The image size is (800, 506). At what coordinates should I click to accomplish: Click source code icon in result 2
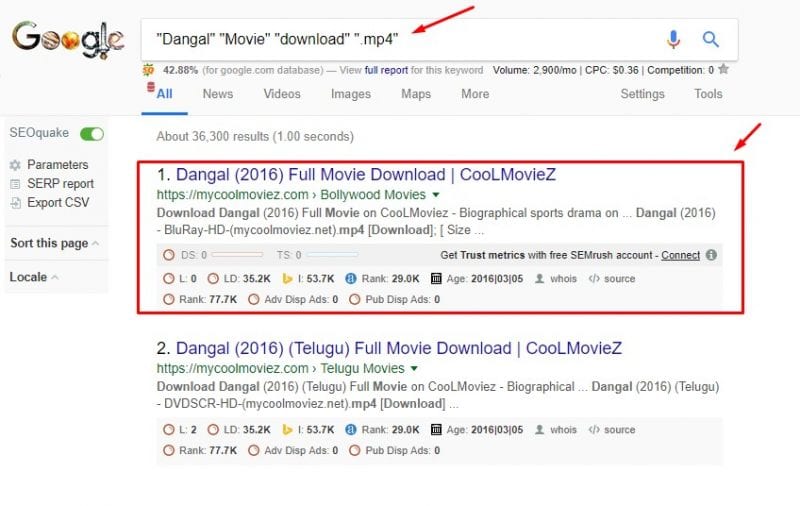[594, 429]
